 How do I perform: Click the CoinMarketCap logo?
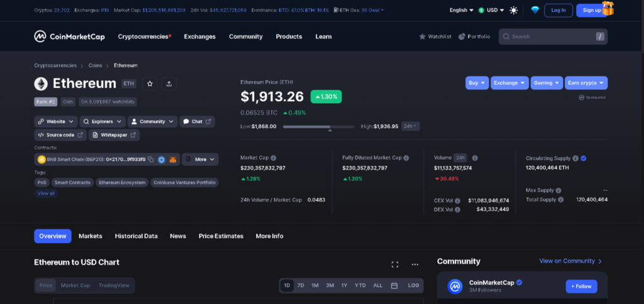coord(69,36)
